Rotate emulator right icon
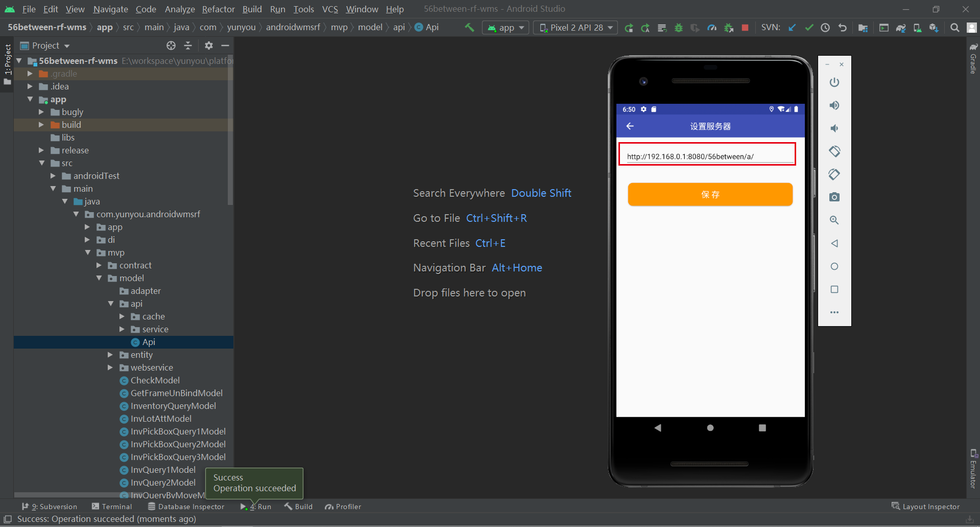This screenshot has width=980, height=527. pyautogui.click(x=834, y=174)
